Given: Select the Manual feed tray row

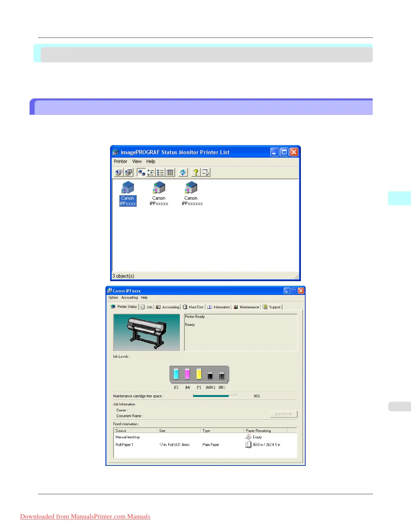Looking at the screenshot, I should tap(205, 437).
